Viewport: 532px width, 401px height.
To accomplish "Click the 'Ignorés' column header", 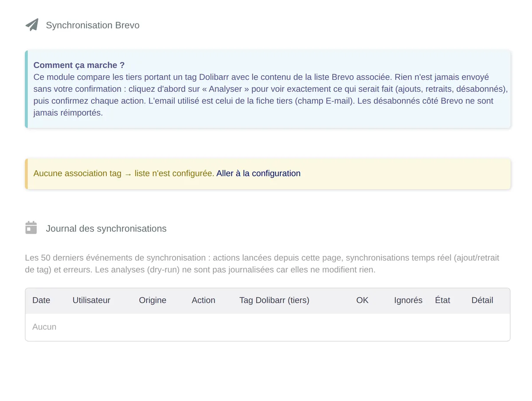I will tap(408, 300).
